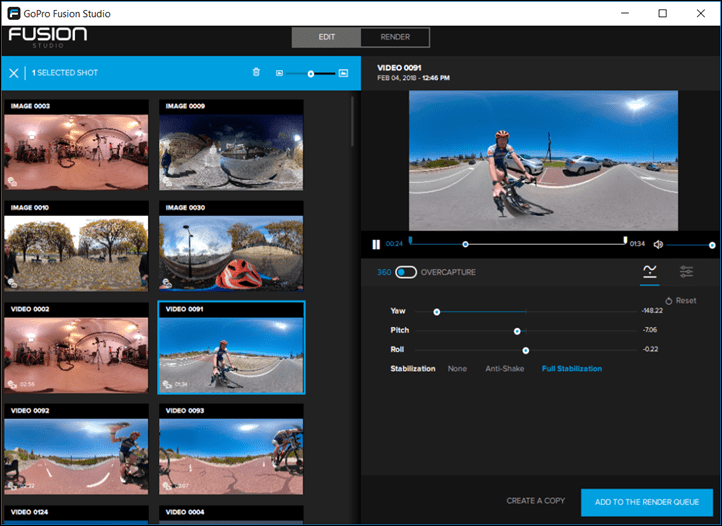The width and height of the screenshot is (722, 526).
Task: Click trim end handle on timeline
Action: [x=625, y=240]
